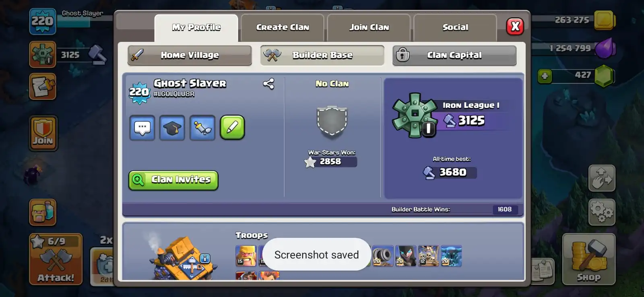Click the graduation cap icon
Screen dimensions: 644x297
[172, 128]
